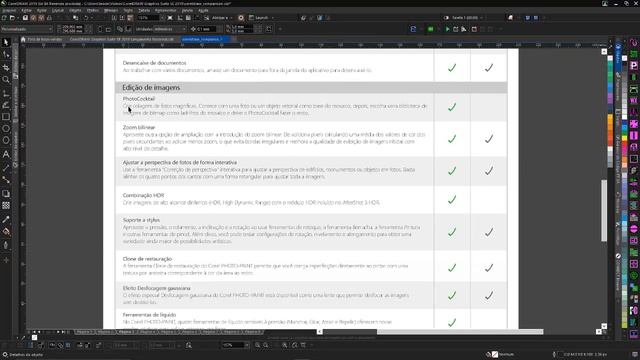
Task: Toggle snapping off button
Action: (x=207, y=18)
